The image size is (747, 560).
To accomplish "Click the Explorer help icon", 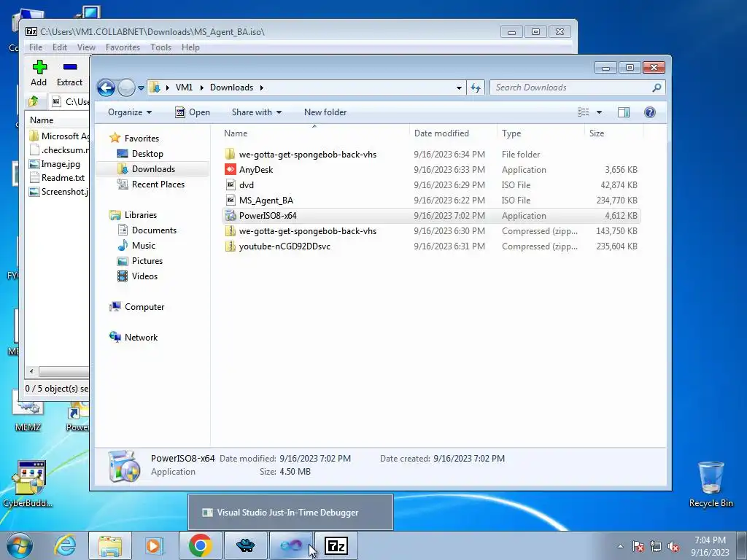I will click(650, 112).
